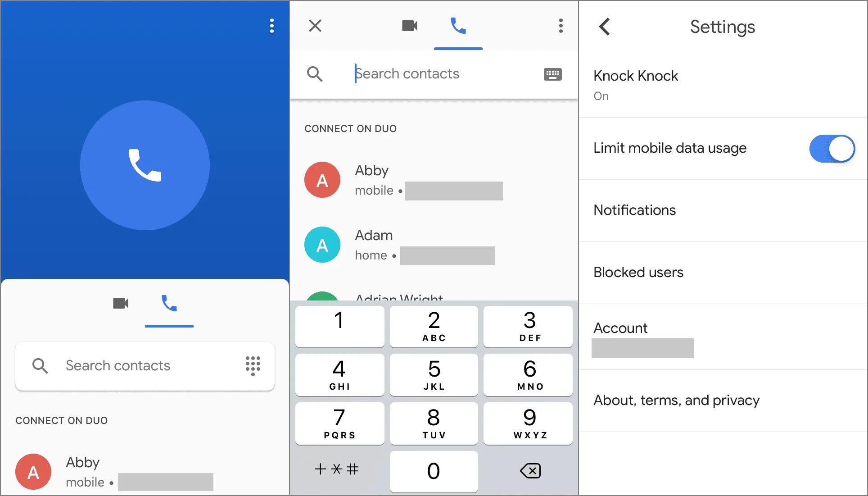Image resolution: width=868 pixels, height=496 pixels.
Task: Open About, terms, and privacy page
Action: tap(676, 400)
